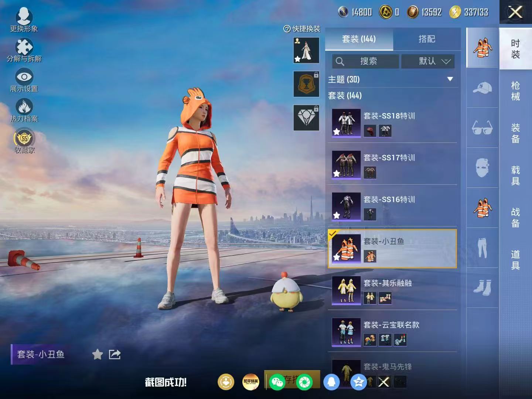Image resolution: width=532 pixels, height=399 pixels.
Task: Click the 搜索 search field
Action: (365, 61)
